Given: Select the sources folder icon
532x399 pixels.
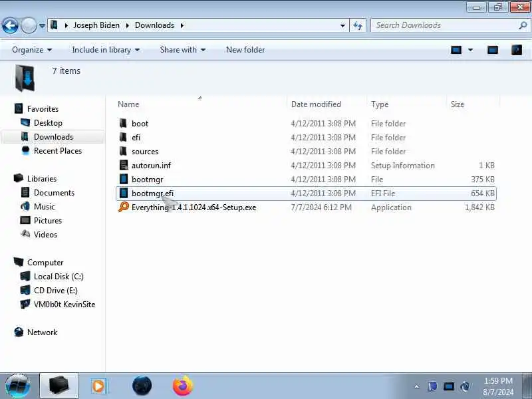Looking at the screenshot, I should (x=124, y=151).
